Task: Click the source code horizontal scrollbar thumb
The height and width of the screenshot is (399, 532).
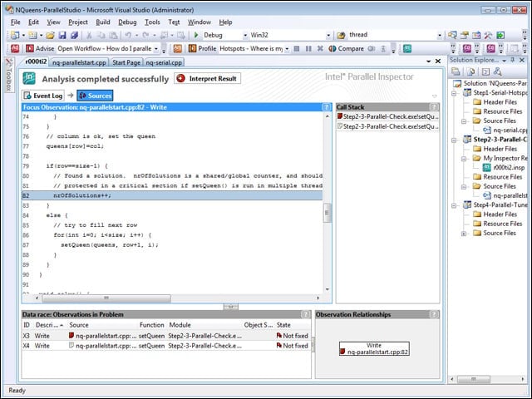Action: (x=106, y=298)
